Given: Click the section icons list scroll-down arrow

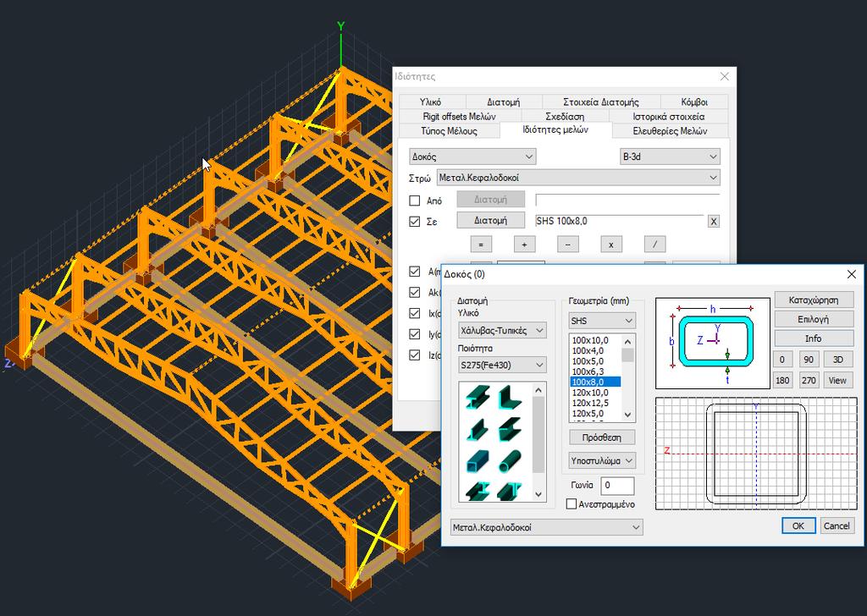Looking at the screenshot, I should click(538, 494).
